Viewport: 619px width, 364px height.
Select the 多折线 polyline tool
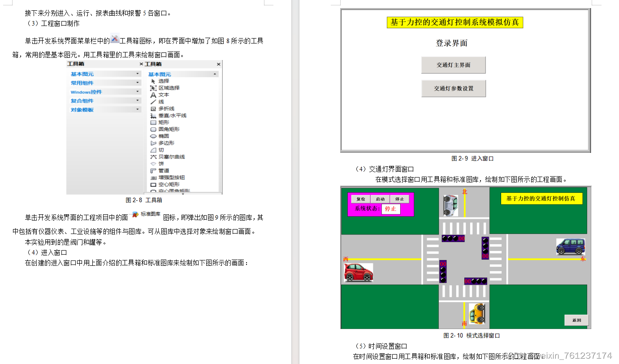pyautogui.click(x=162, y=108)
